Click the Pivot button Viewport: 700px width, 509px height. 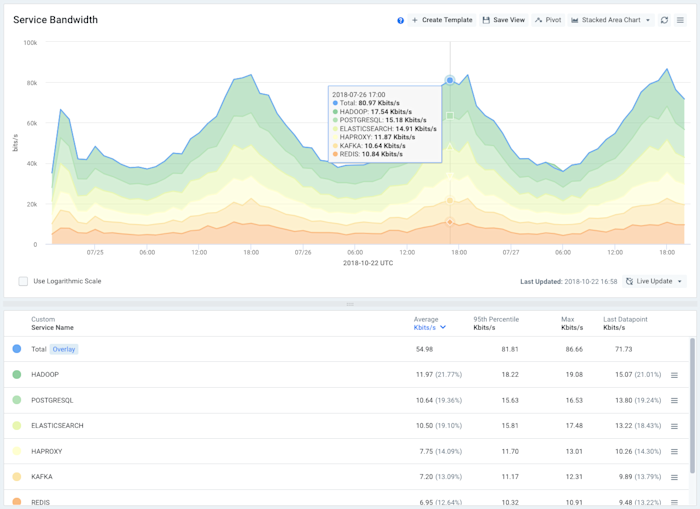(548, 20)
